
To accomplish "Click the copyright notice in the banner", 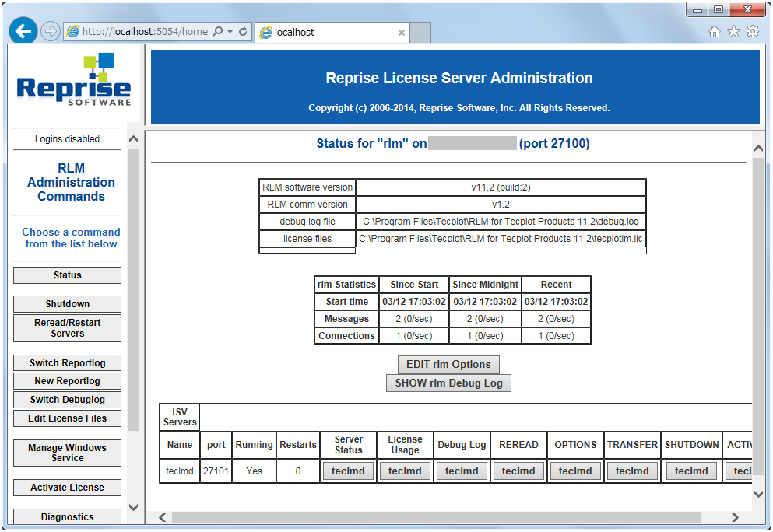I will click(459, 108).
